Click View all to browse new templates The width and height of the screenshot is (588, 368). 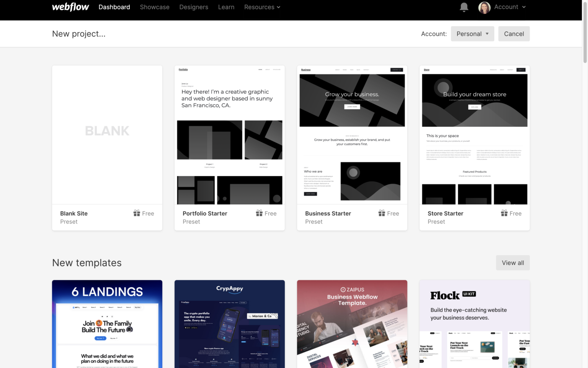click(513, 263)
